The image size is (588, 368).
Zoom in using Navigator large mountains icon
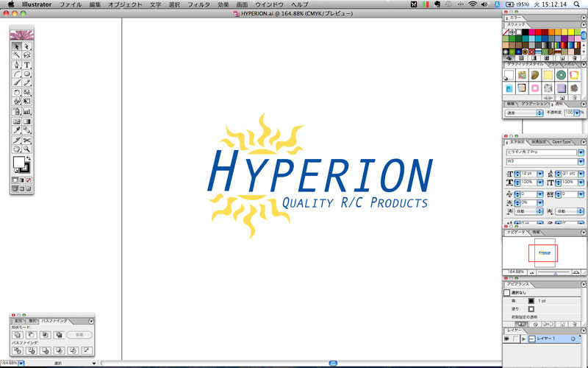point(576,272)
